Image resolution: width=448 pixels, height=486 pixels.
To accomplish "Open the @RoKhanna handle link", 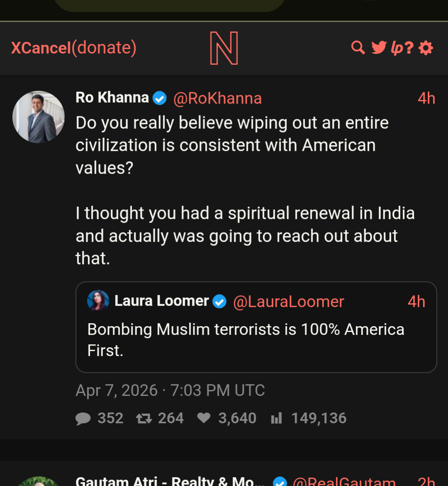I will tap(218, 98).
